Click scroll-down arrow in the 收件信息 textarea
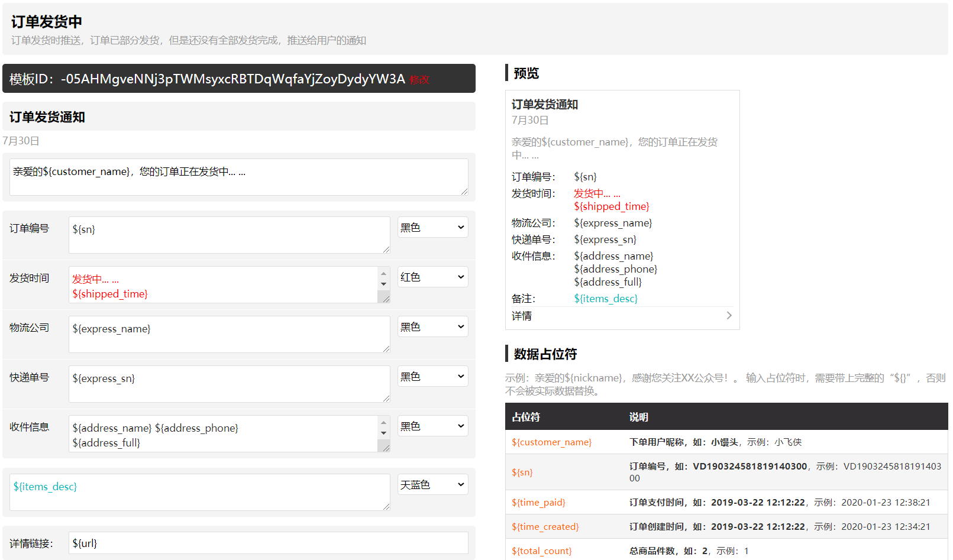This screenshot has width=953, height=560. [383, 433]
